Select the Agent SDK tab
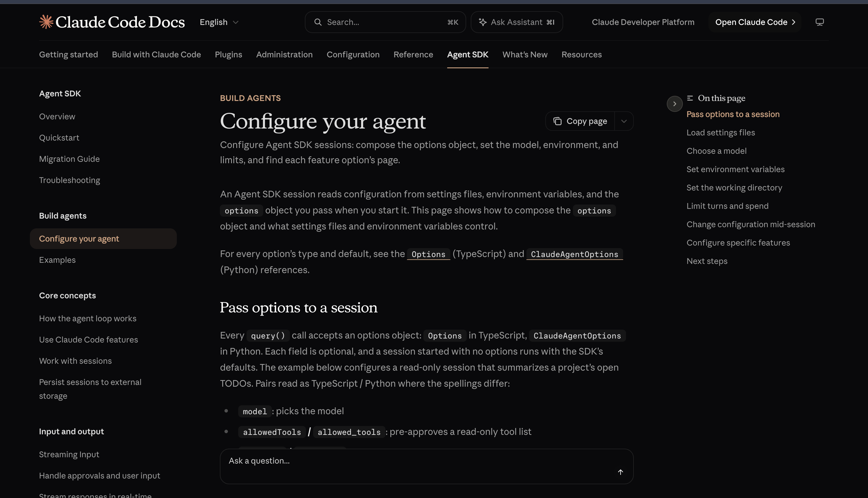The image size is (868, 498). pyautogui.click(x=468, y=55)
